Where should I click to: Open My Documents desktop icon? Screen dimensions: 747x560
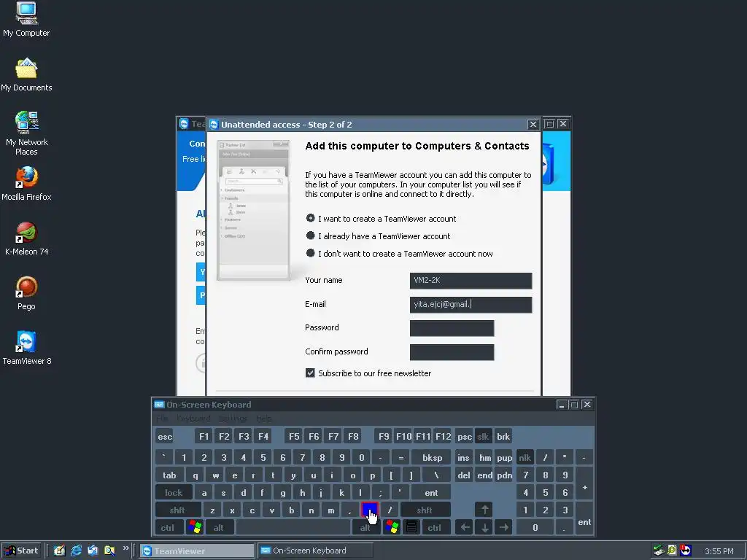(x=26, y=74)
